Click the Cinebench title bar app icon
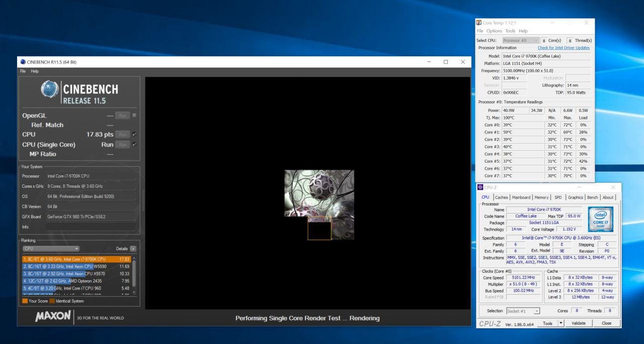The width and height of the screenshot is (644, 344). 23,62
